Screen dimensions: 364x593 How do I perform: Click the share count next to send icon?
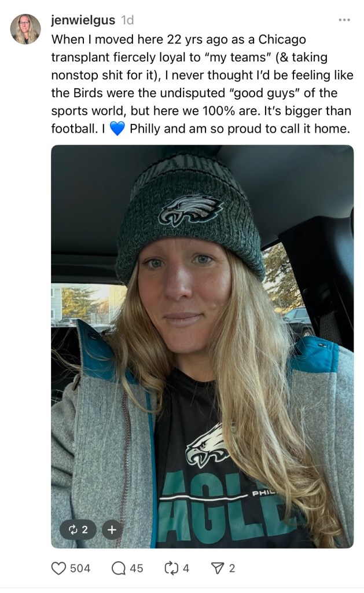[x=232, y=568]
